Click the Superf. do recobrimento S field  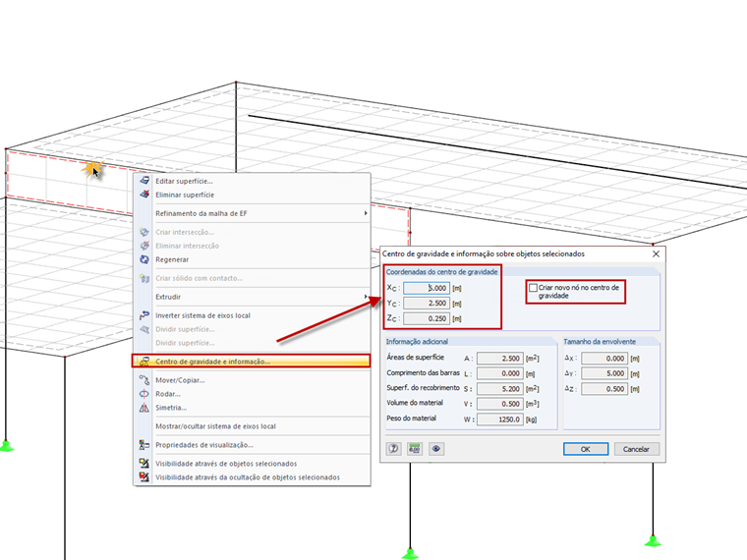(500, 389)
